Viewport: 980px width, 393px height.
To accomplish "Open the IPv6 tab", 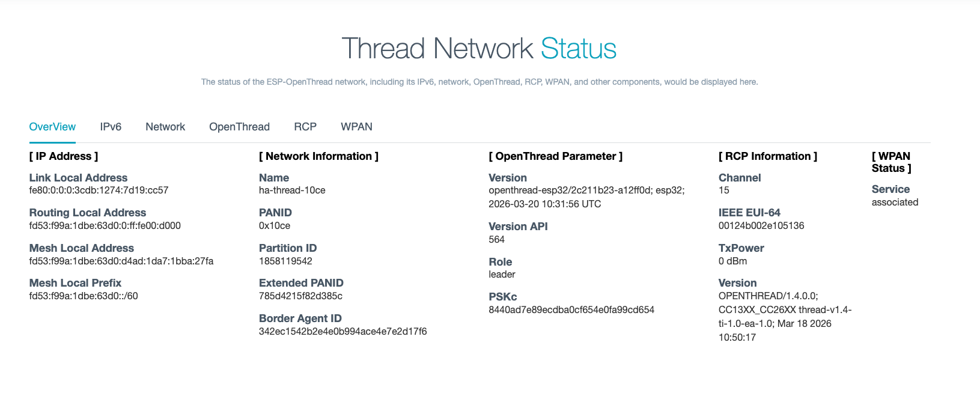I will click(111, 127).
